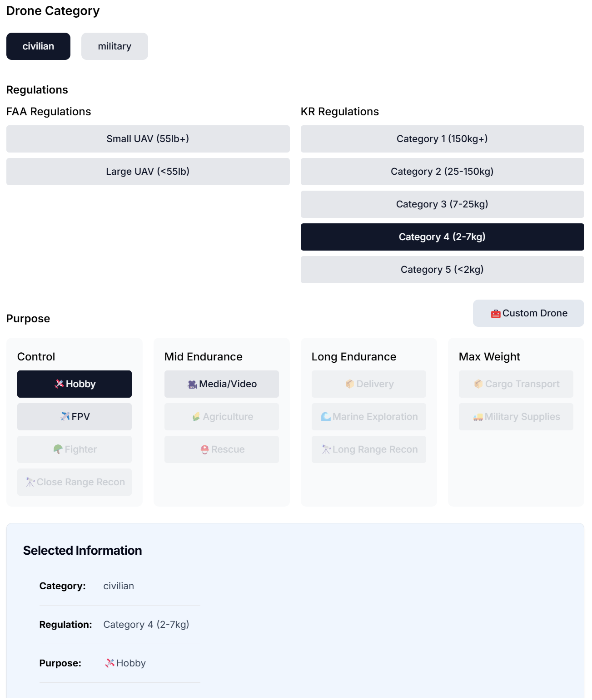Pick Category 5 (<2kg) regulation

[x=442, y=270]
